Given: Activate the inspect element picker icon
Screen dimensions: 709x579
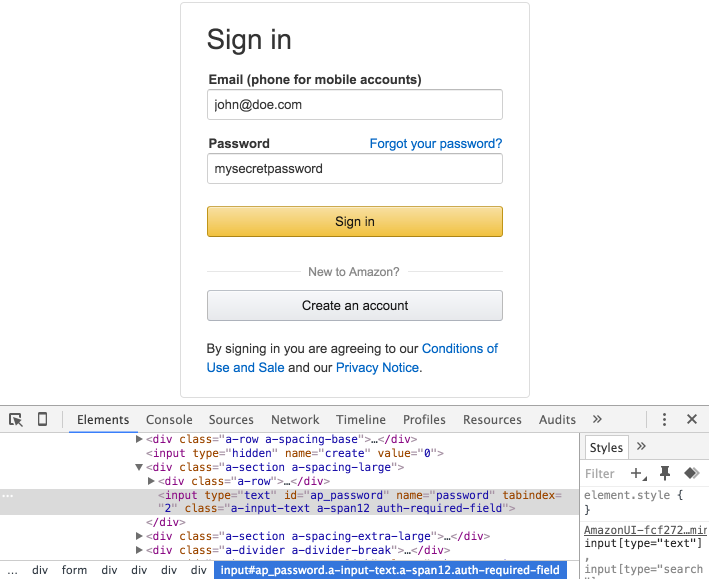Looking at the screenshot, I should 16,420.
